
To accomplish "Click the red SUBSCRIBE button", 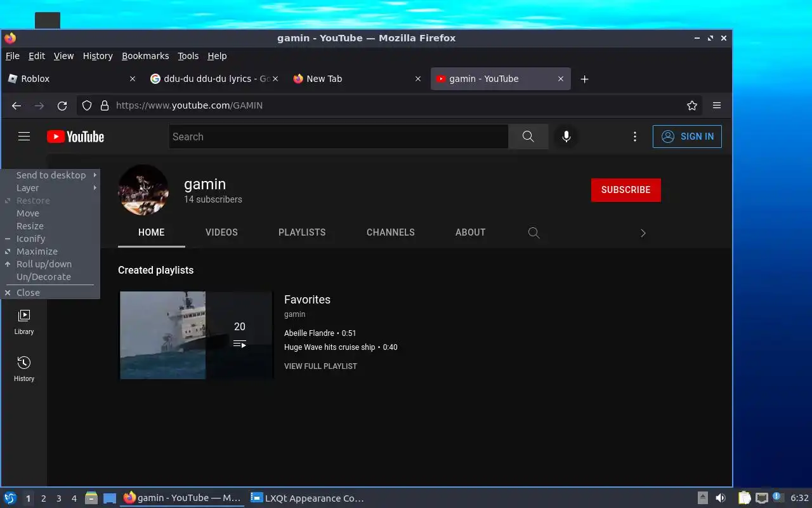I will point(625,190).
